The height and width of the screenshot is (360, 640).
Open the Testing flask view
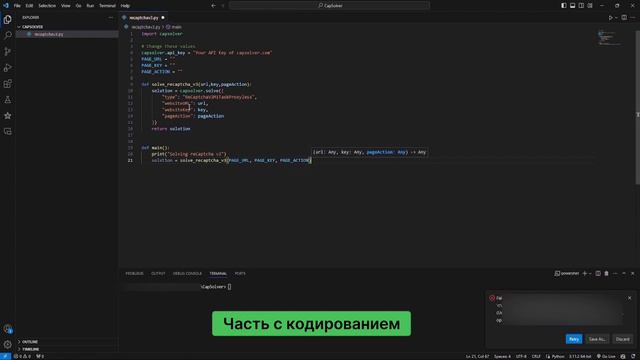point(7,100)
